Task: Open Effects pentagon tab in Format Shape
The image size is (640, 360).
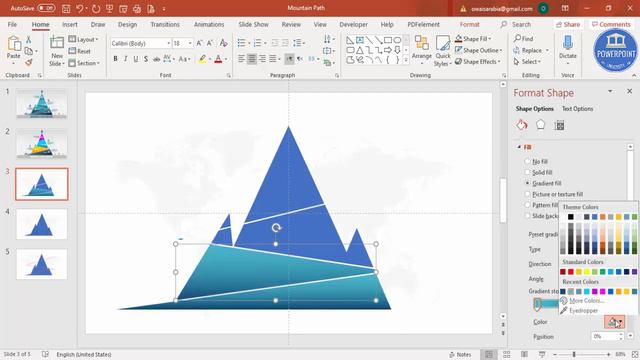Action: 540,125
